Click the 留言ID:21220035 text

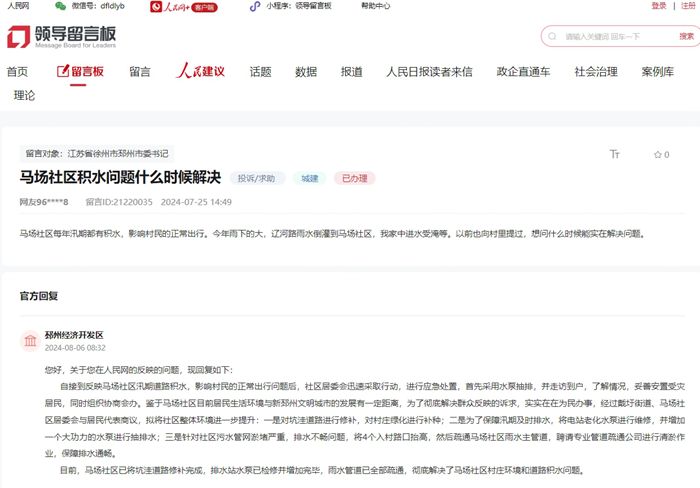(119, 202)
